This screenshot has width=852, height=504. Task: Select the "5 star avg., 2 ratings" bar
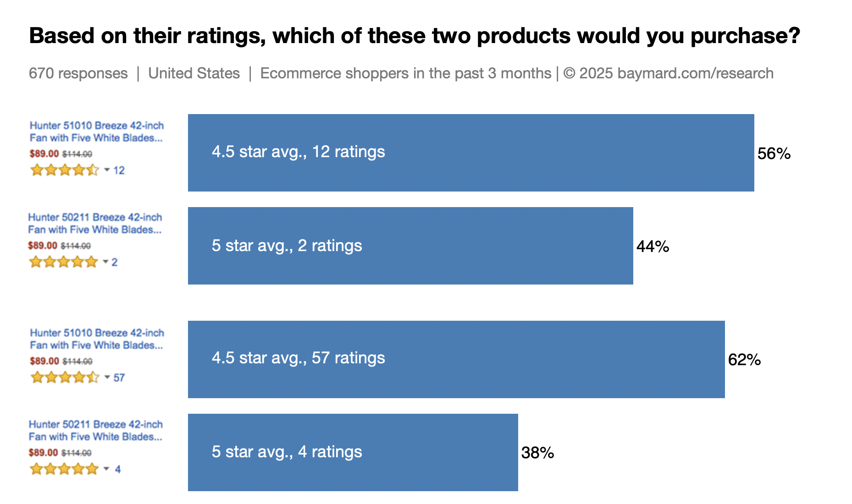[410, 246]
